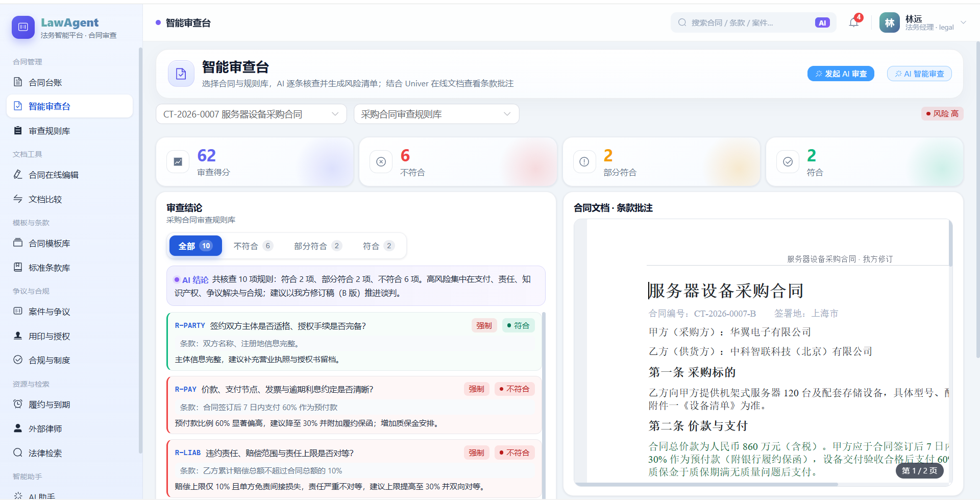Image resolution: width=980 pixels, height=500 pixels.
Task: Open the CT-2026-0007 contract dropdown
Action: [x=251, y=114]
